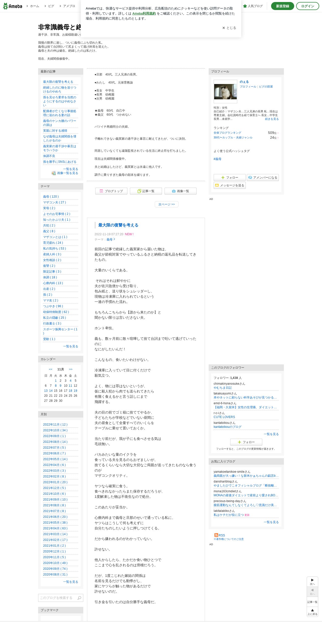Click the 前へ floating arrow button
Image resolution: width=322 pixels, height=644 pixels.
click(312, 592)
